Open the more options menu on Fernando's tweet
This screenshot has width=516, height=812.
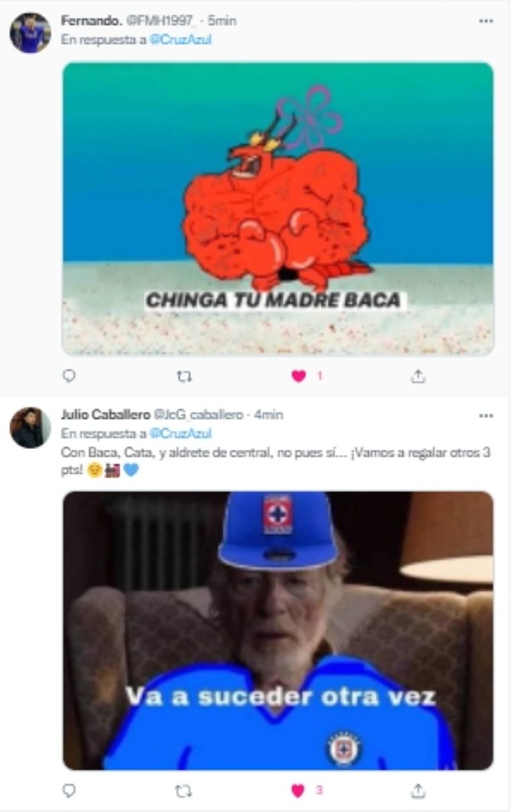486,21
